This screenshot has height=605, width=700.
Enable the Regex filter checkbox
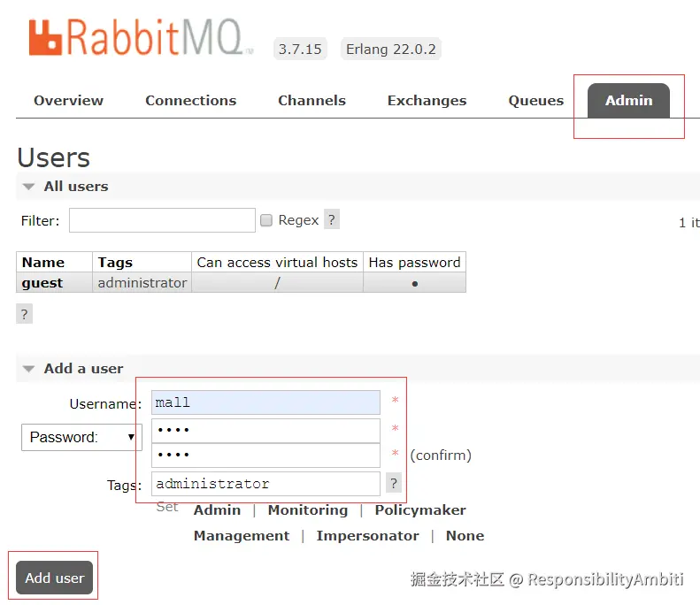pyautogui.click(x=266, y=220)
